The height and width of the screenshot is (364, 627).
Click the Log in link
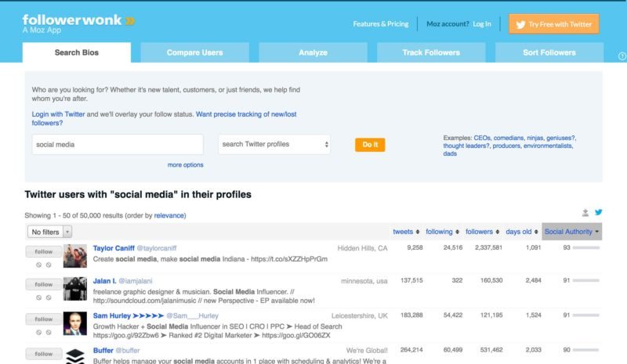[482, 24]
